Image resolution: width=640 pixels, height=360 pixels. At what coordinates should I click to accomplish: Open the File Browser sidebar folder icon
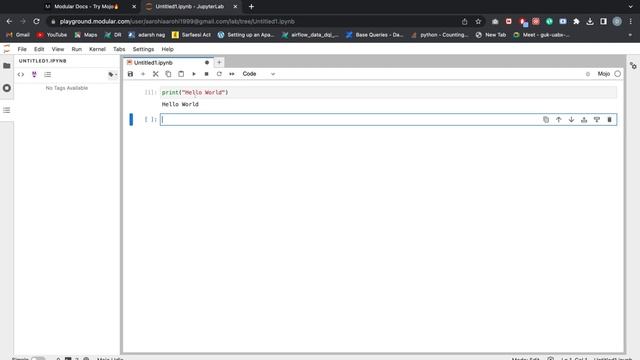(x=7, y=66)
